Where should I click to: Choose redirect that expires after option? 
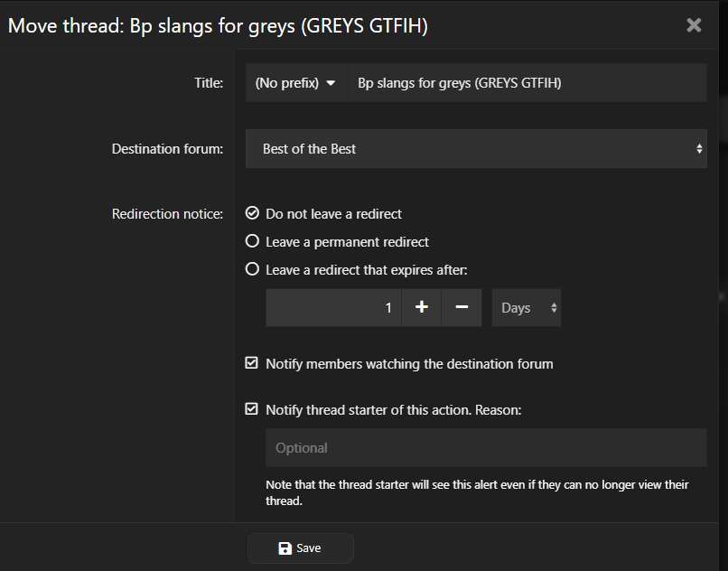[253, 269]
